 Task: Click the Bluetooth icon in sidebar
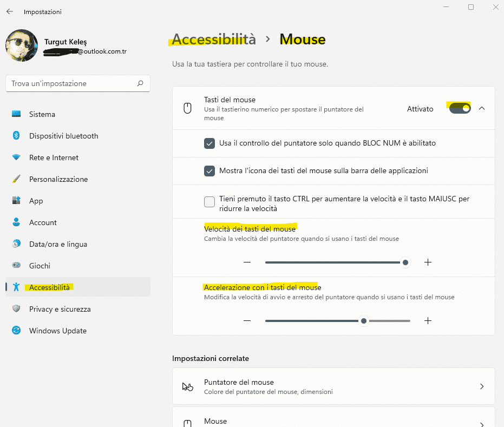tap(16, 136)
